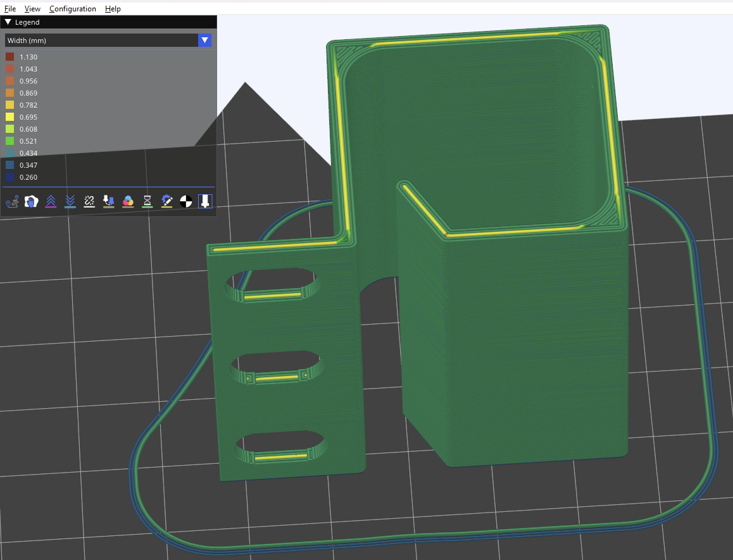Click the seams broken-link icon
Viewport: 733px width, 560px height.
tap(89, 201)
